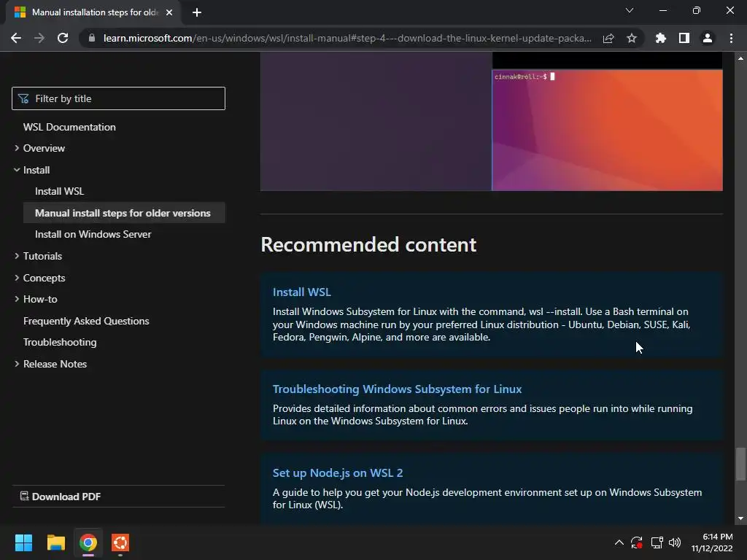
Task: Open network status tray icon
Action: click(657, 542)
